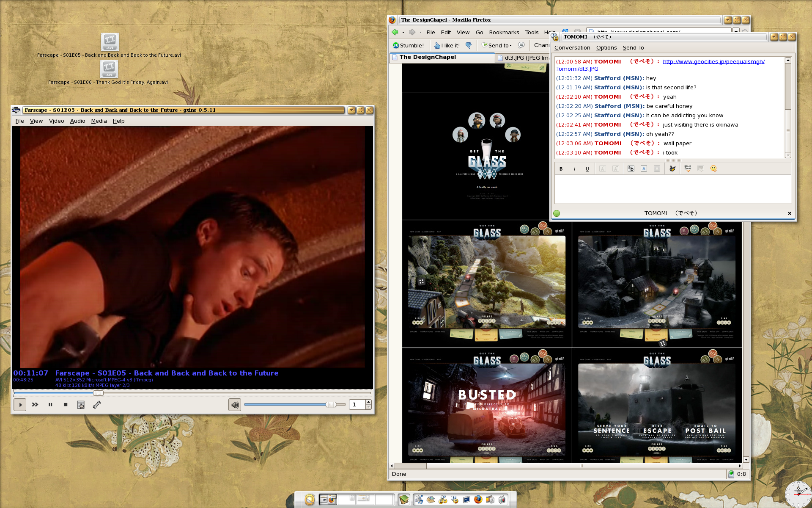Launch Firefox from the dock
Screen dimensions: 812x508
point(478,500)
